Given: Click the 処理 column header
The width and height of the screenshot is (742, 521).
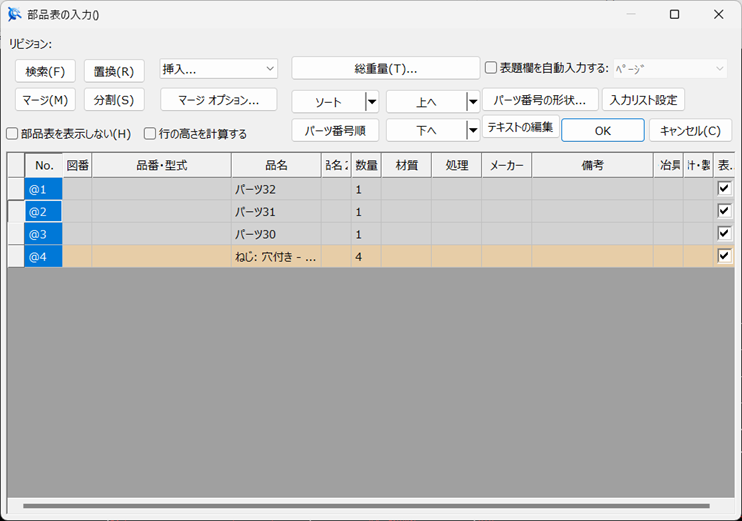Looking at the screenshot, I should click(457, 165).
